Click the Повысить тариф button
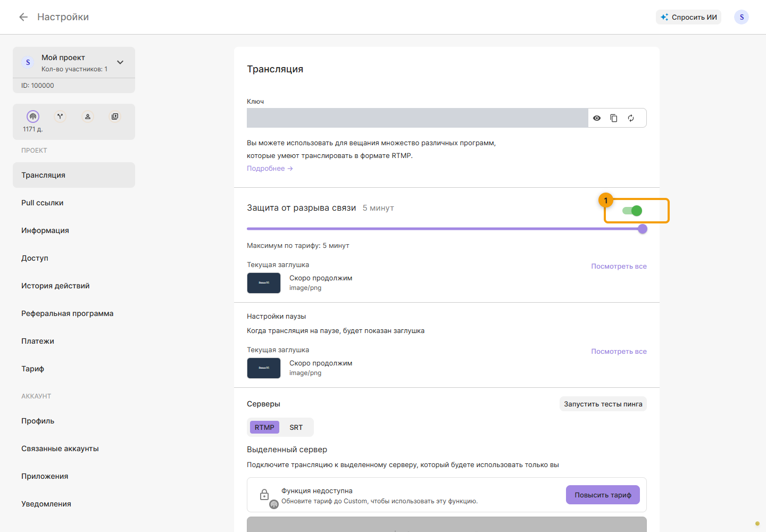The height and width of the screenshot is (532, 766). coord(603,495)
